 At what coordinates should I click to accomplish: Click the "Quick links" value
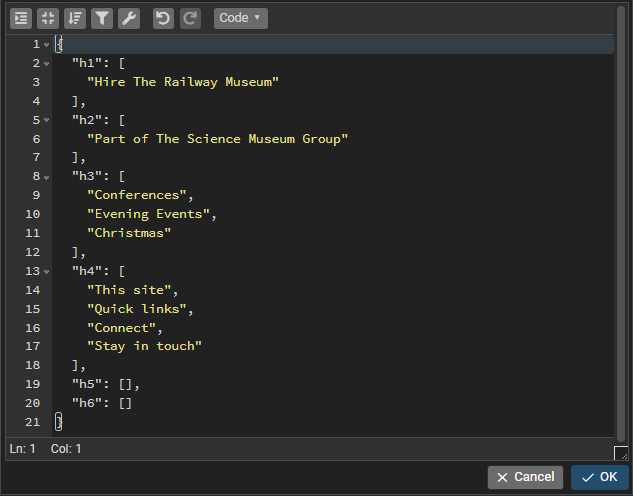[137, 309]
